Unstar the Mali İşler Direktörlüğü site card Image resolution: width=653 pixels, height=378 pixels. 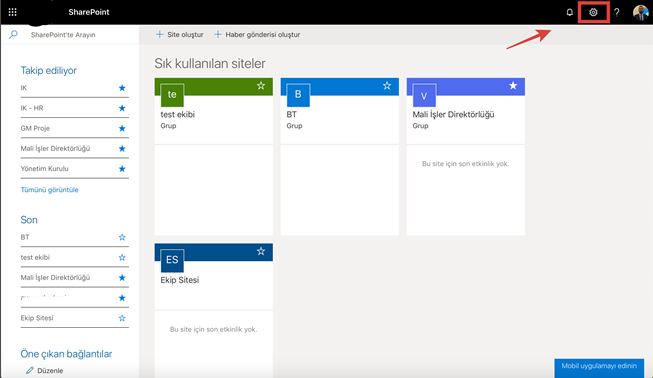(x=513, y=86)
